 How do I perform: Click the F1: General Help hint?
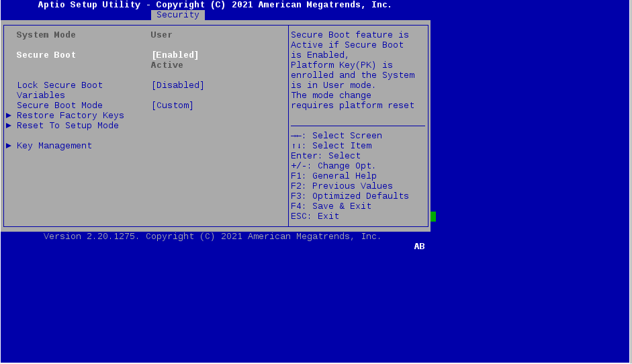tap(334, 176)
